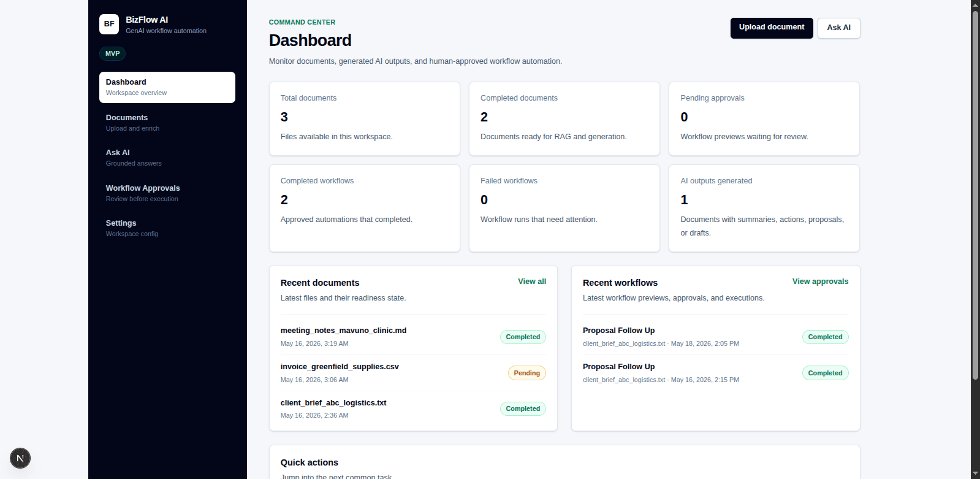Click the Completed documents card
This screenshot has height=479, width=980.
[564, 119]
